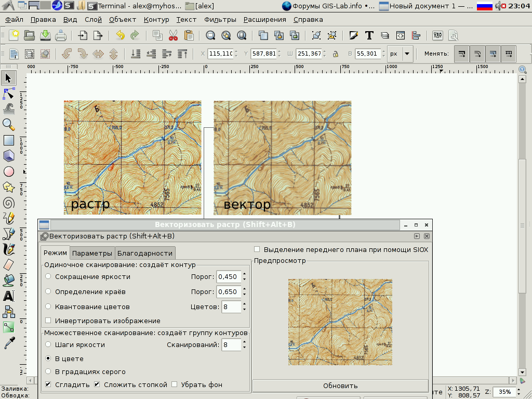This screenshot has height=399, width=532.
Task: Select the Spiral tool
Action: click(8, 204)
